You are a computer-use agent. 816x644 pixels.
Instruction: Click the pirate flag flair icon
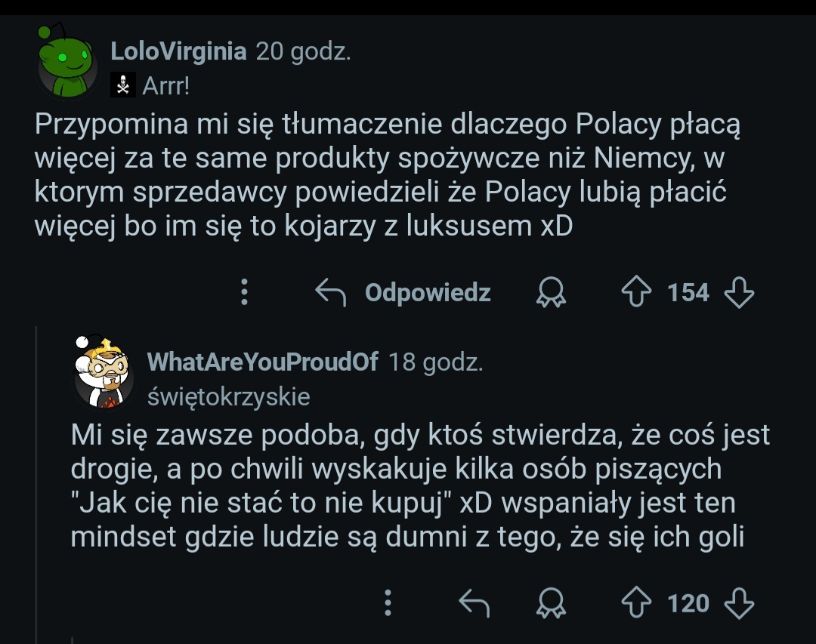[x=122, y=86]
